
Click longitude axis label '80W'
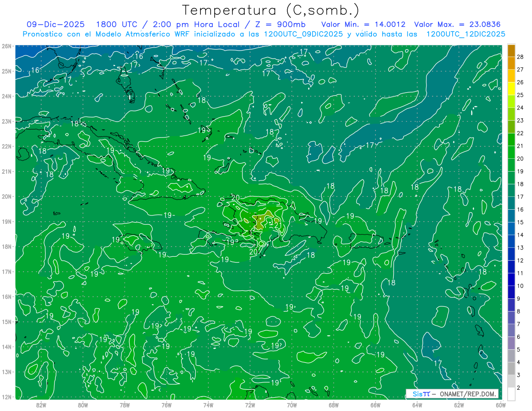pos(83,405)
